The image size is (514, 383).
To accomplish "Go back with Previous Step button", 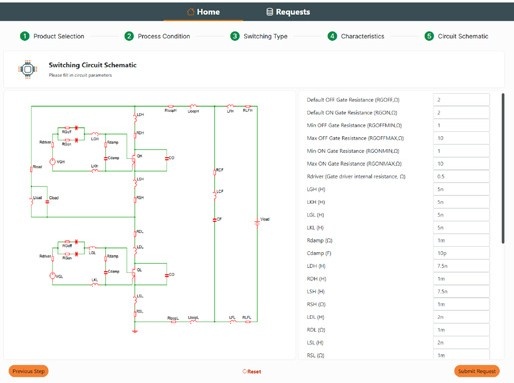I will click(x=29, y=371).
